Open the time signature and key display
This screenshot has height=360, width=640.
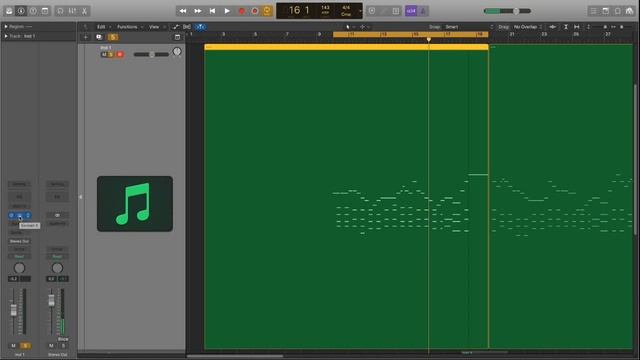click(346, 11)
